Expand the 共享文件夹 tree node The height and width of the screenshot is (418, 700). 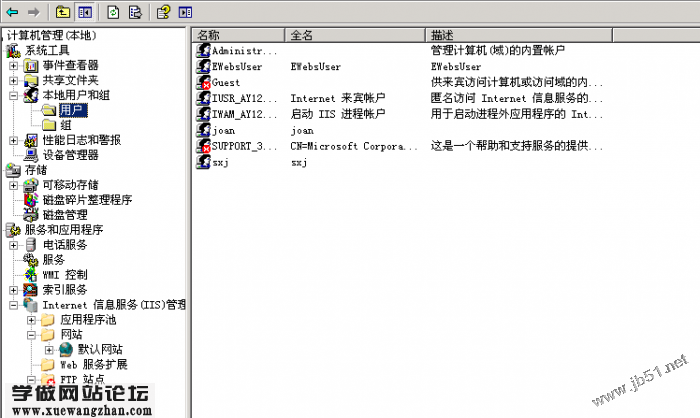click(14, 80)
